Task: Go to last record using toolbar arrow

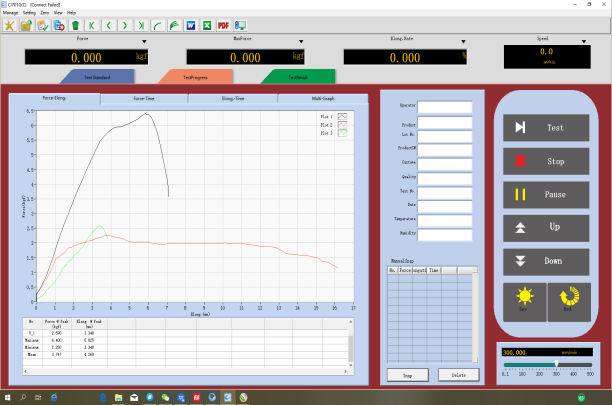Action: (141, 23)
